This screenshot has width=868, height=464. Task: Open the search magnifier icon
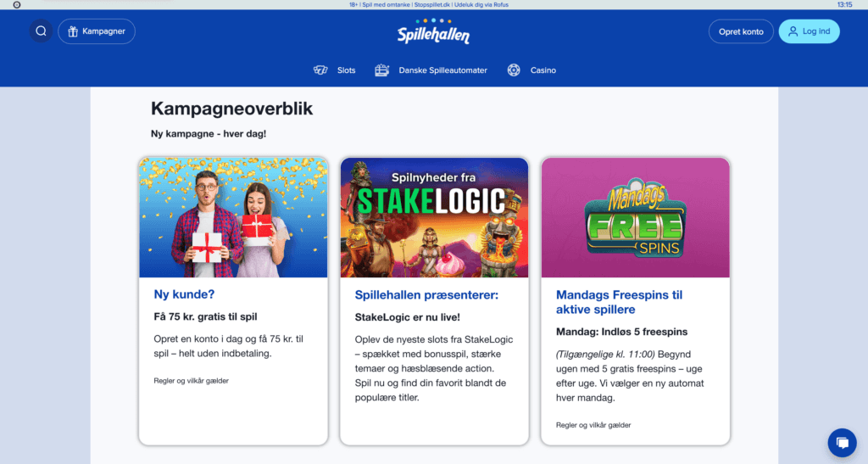coord(41,31)
